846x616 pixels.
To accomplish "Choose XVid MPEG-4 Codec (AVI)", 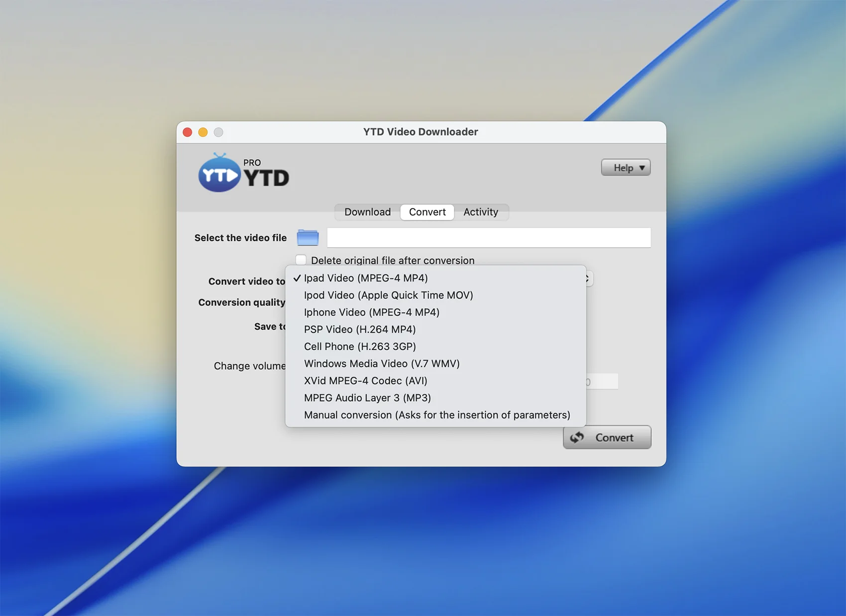I will click(x=365, y=381).
